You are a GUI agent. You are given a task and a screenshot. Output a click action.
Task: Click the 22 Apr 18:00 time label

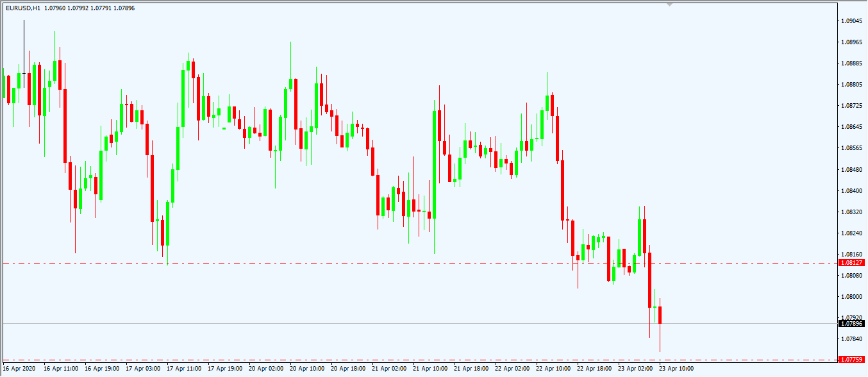594,369
